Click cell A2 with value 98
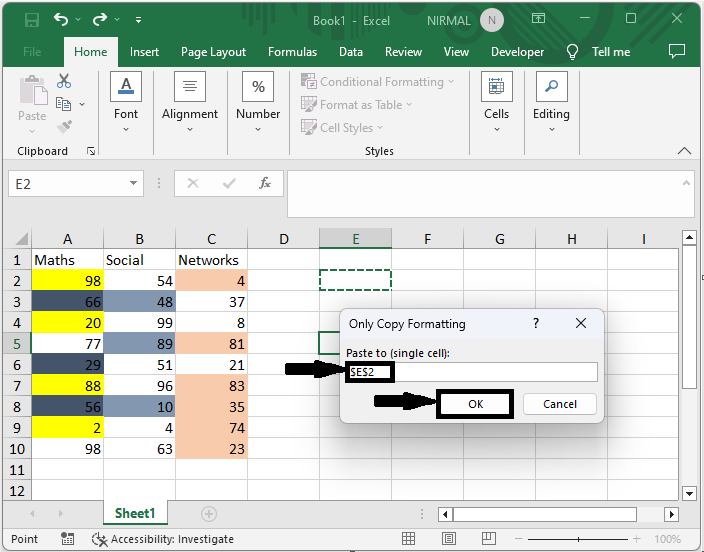 [67, 281]
